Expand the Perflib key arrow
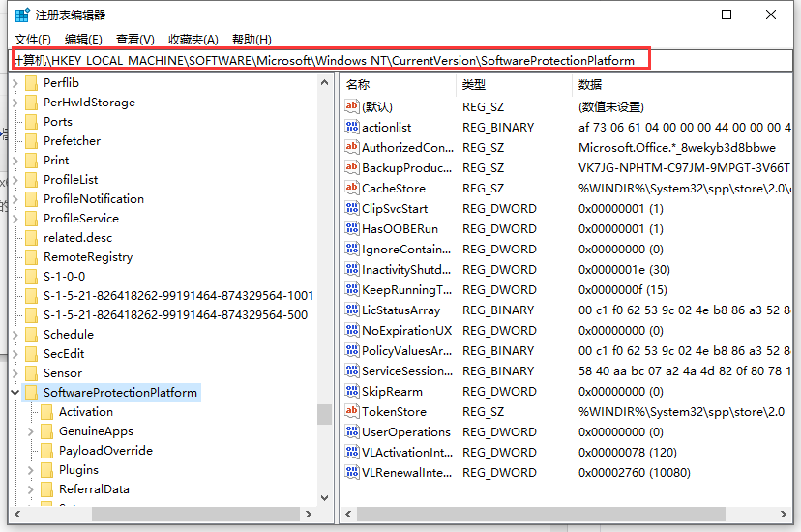 pyautogui.click(x=15, y=83)
